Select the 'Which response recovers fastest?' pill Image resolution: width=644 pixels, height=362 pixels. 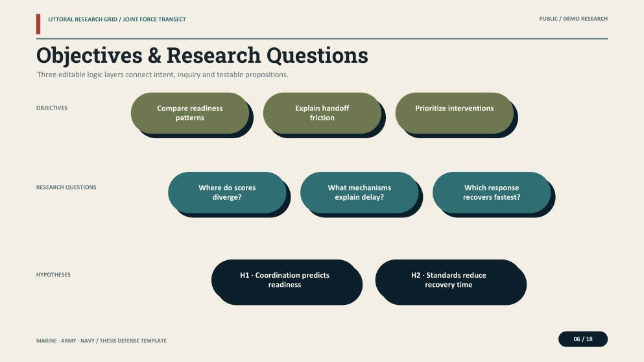(x=492, y=192)
